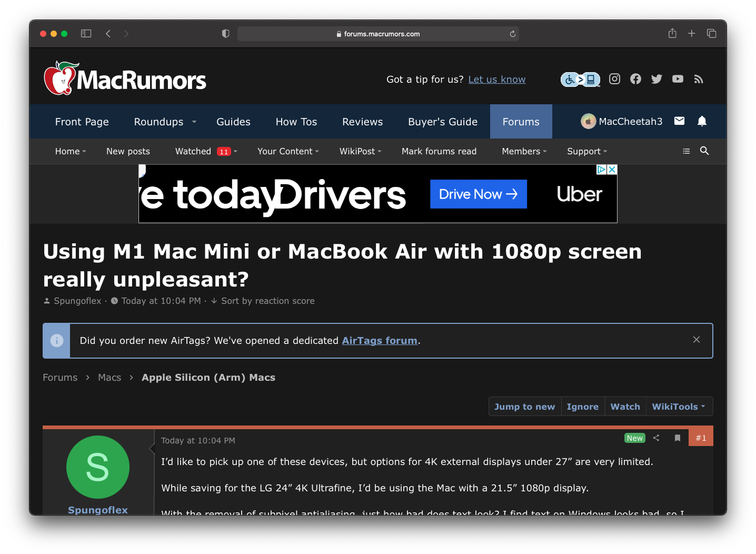This screenshot has height=554, width=756.
Task: Open the WikiTools dropdown
Action: [x=679, y=407]
